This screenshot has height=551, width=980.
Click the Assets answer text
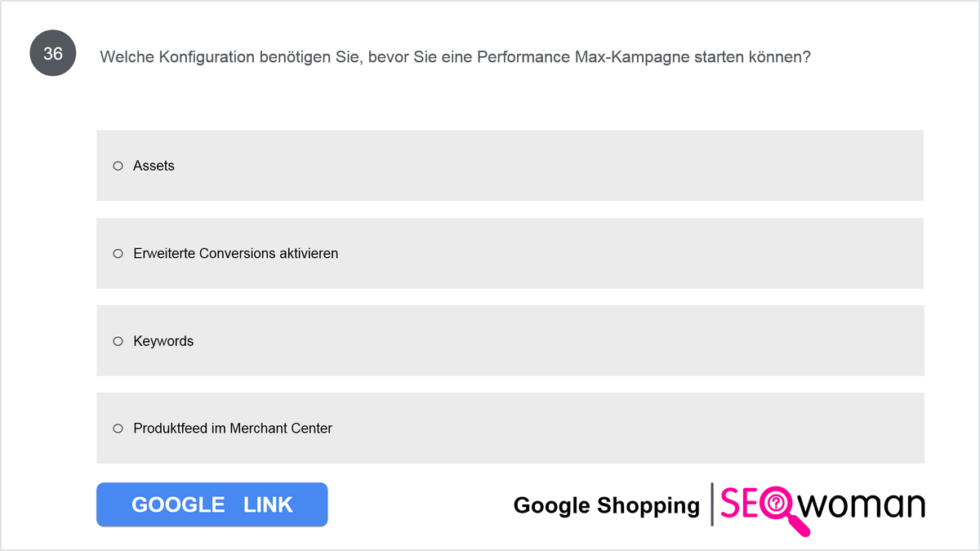tap(154, 166)
